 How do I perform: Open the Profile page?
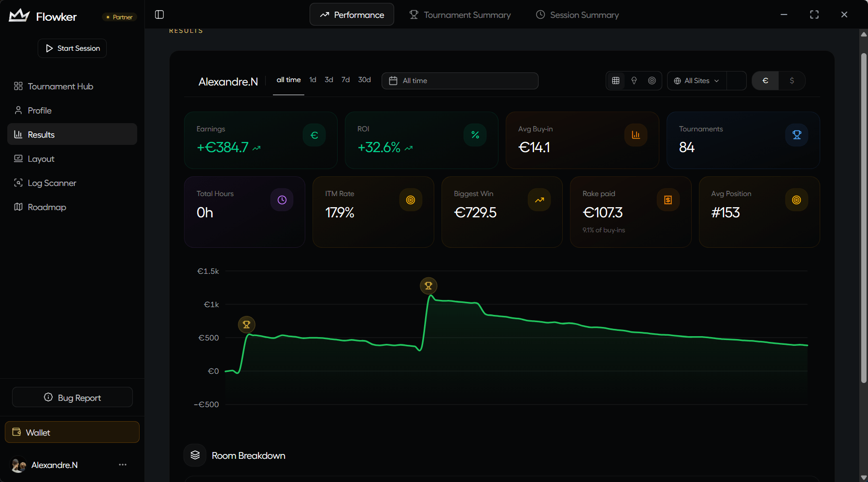pos(72,110)
